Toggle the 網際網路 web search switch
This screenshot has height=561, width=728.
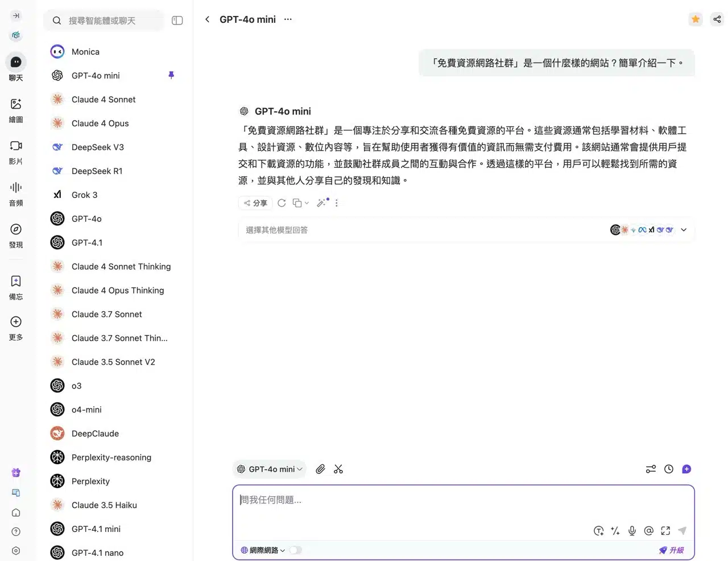[x=295, y=550]
